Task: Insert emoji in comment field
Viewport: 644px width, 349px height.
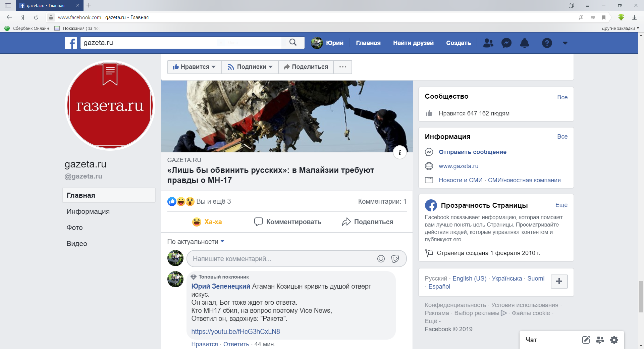Action: [x=381, y=259]
